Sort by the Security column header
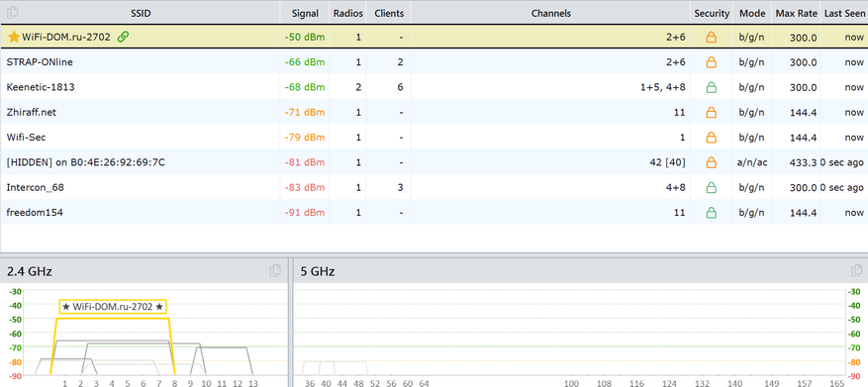The image size is (868, 387). tap(712, 13)
